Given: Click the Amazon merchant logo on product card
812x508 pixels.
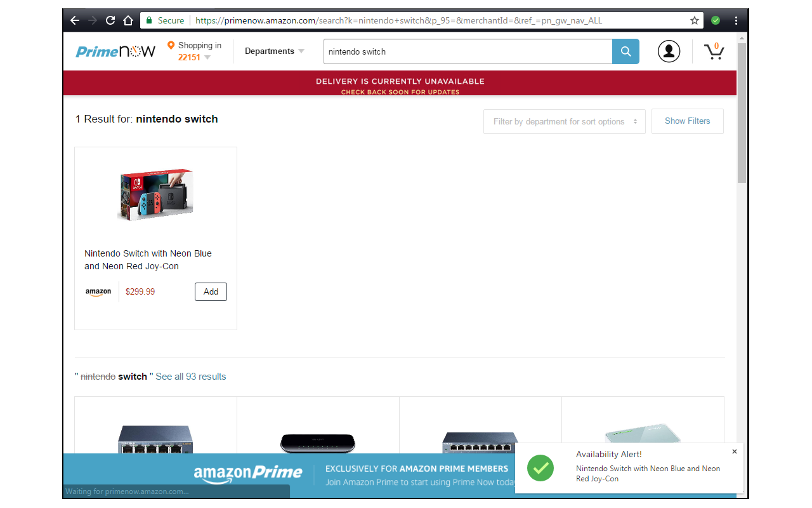Looking at the screenshot, I should coord(98,292).
